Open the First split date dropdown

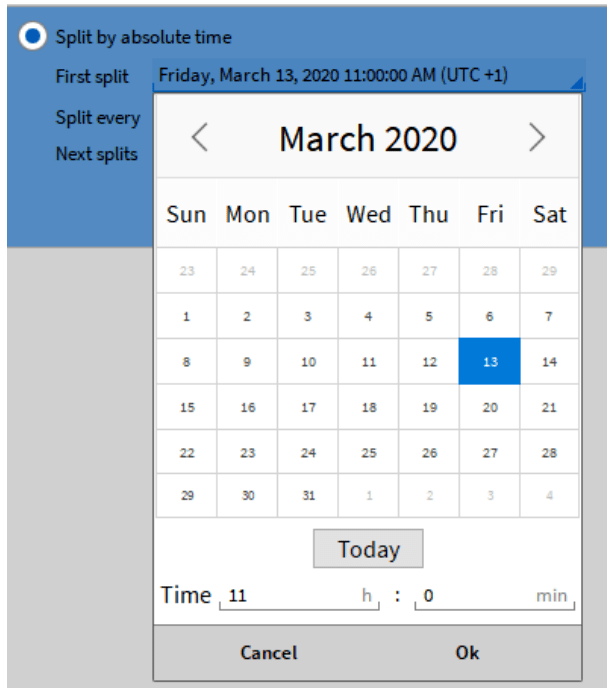coord(368,75)
